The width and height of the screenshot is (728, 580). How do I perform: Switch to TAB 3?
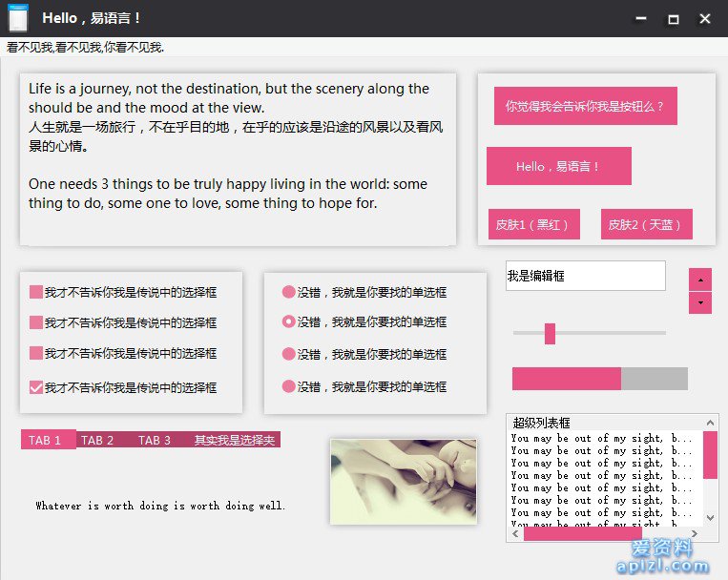pyautogui.click(x=155, y=440)
